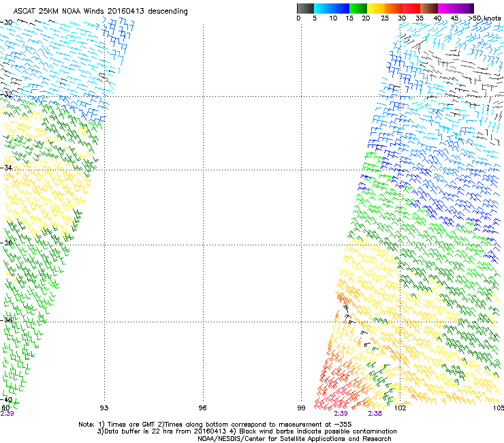Click the legend scale value '45'

coord(454,18)
